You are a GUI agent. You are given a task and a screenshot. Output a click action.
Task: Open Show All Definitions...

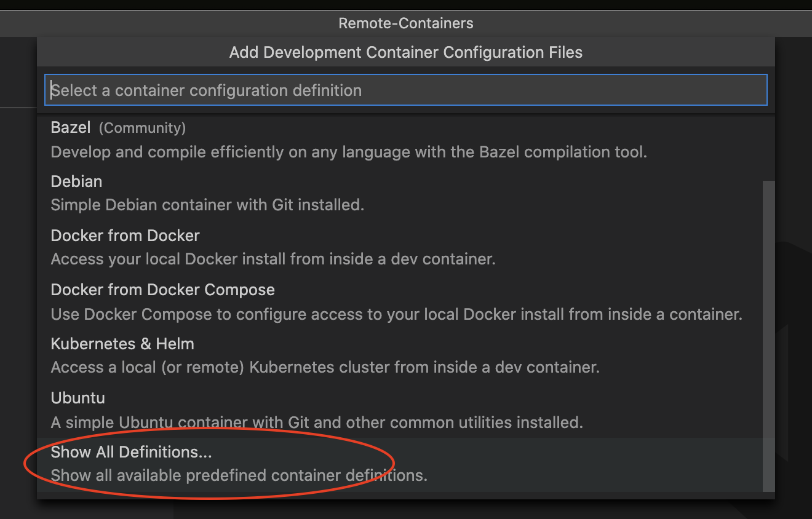point(131,452)
